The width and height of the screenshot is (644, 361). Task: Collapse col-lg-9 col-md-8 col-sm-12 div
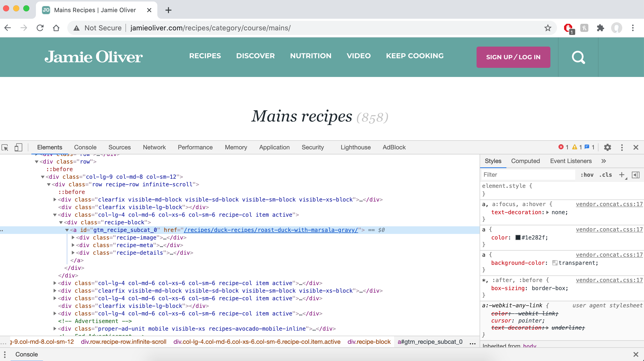pos(43,177)
